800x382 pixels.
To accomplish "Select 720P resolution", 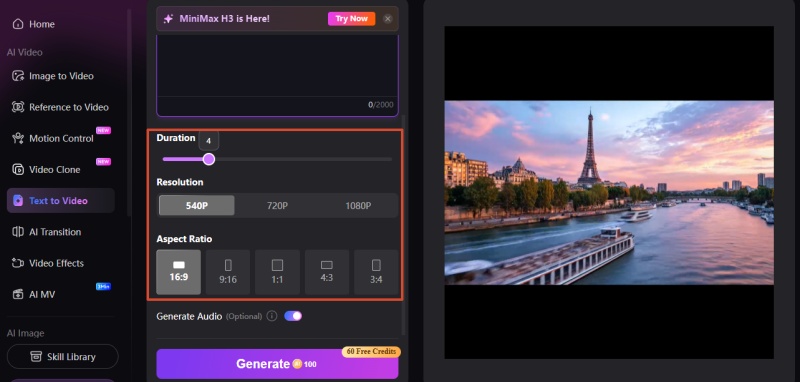I will pyautogui.click(x=277, y=206).
